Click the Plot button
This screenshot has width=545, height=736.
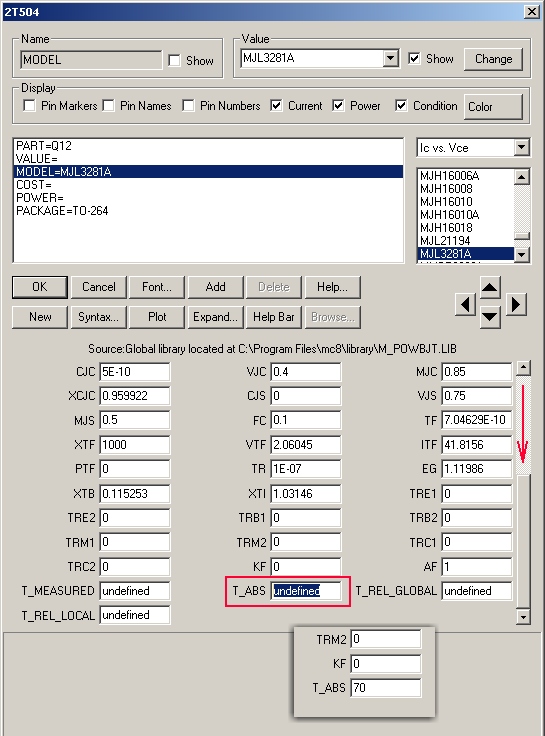[x=157, y=317]
